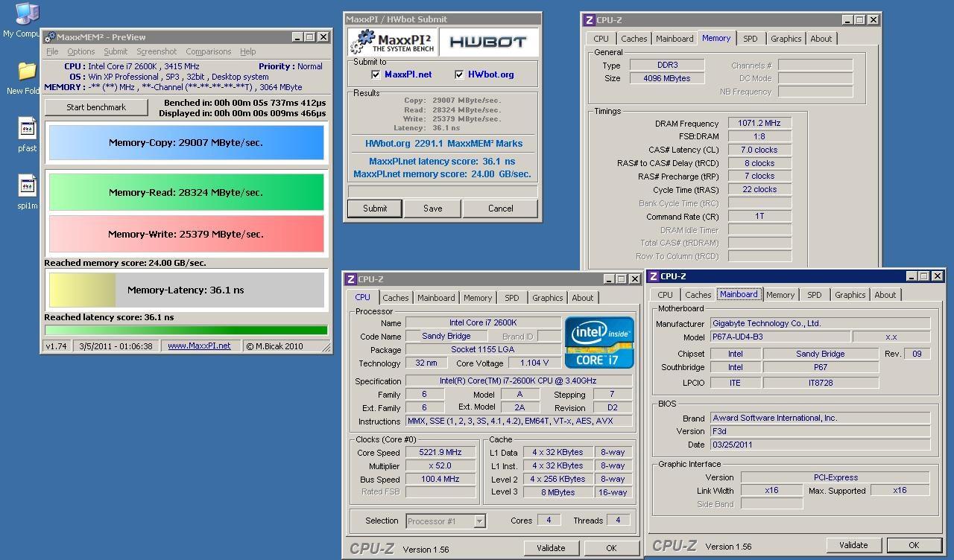Switch to Caches tab in CPU-Z CPU window

click(x=396, y=298)
